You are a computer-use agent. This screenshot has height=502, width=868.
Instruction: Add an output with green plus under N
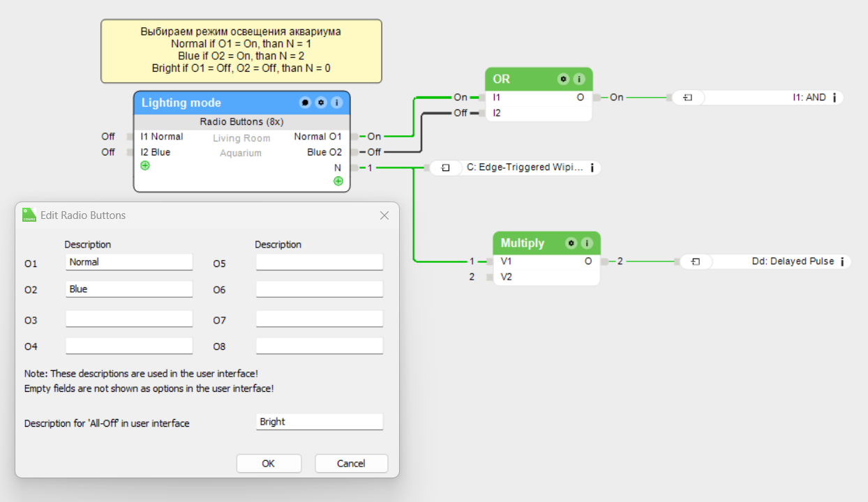[x=338, y=181]
